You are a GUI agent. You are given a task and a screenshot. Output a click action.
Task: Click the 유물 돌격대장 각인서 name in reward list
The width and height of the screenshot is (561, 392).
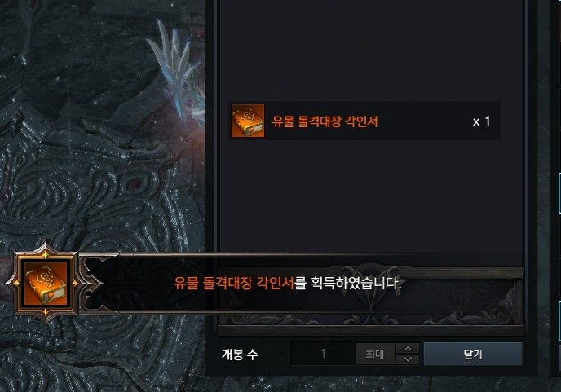pyautogui.click(x=325, y=121)
